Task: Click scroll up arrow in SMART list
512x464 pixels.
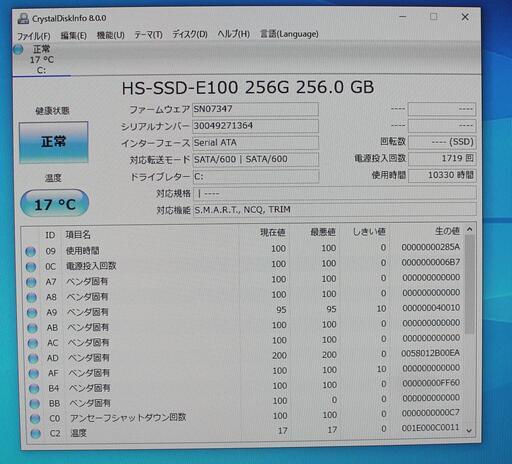Action: [469, 229]
